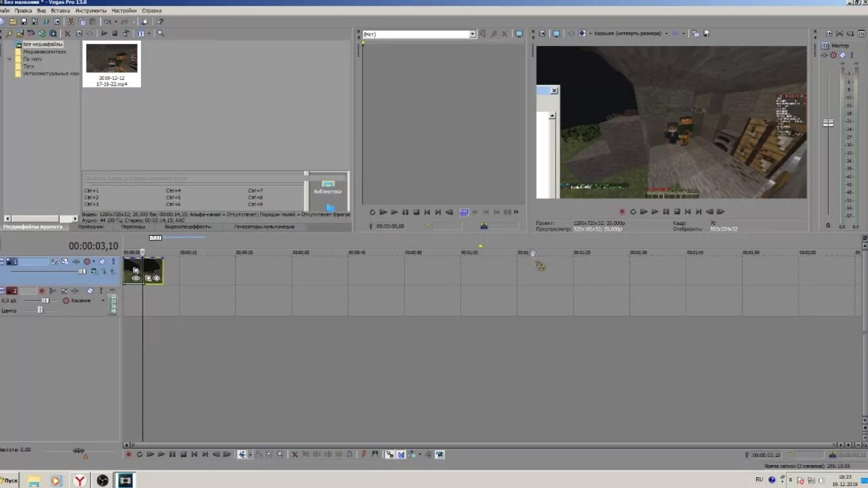This screenshot has width=868, height=488.
Task: Toggle mute on video track 1
Action: [102, 262]
